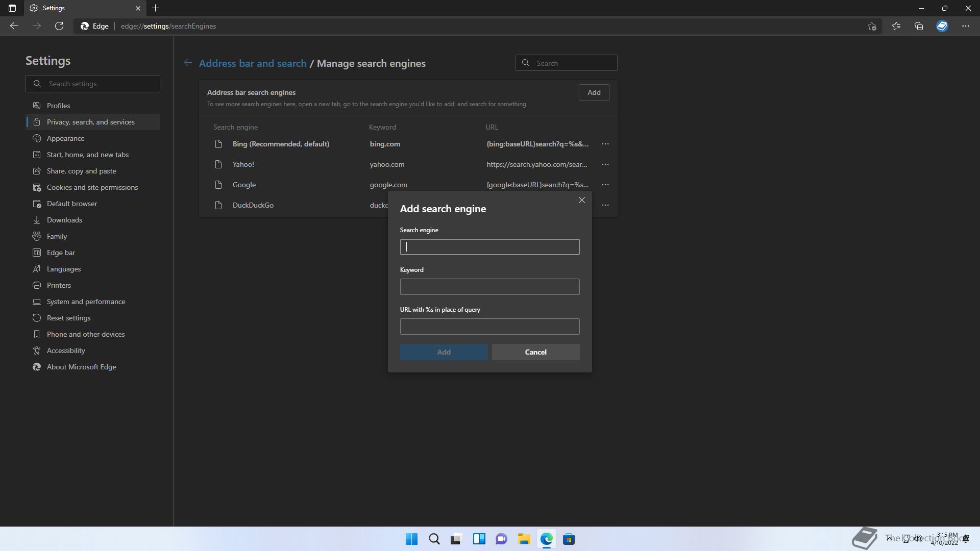Add this page to favorites star icon
This screenshot has width=980, height=551.
[x=872, y=26]
